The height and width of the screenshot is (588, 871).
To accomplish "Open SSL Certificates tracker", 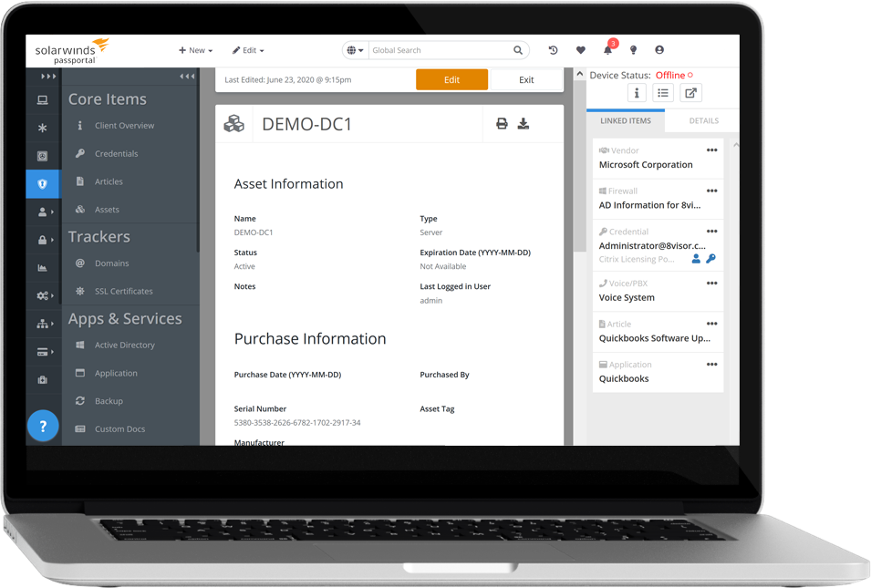I will click(123, 291).
